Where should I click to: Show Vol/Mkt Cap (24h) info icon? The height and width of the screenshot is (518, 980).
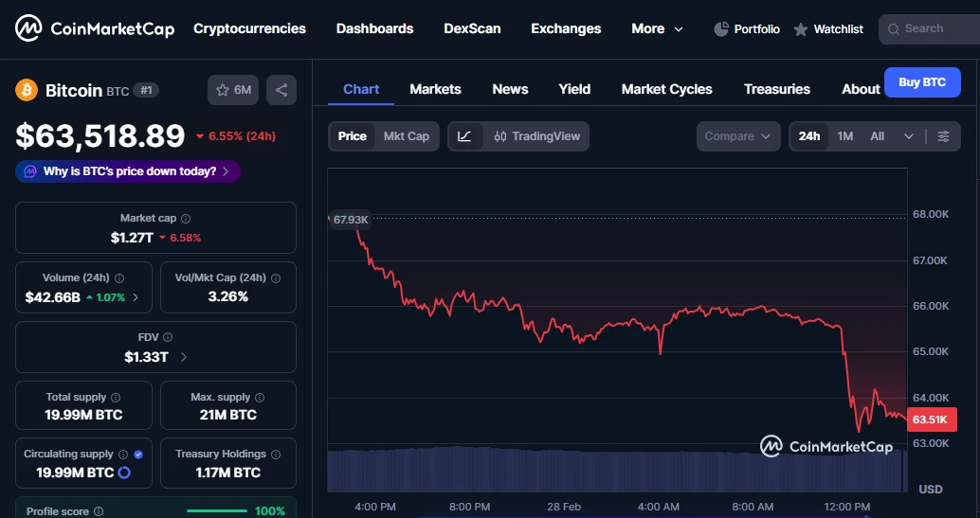276,278
